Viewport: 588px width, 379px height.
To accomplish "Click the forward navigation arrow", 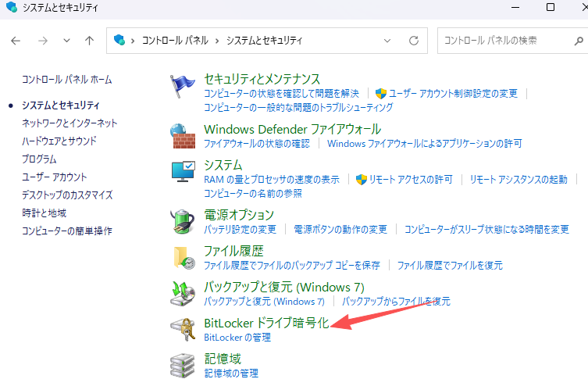I will pos(43,41).
